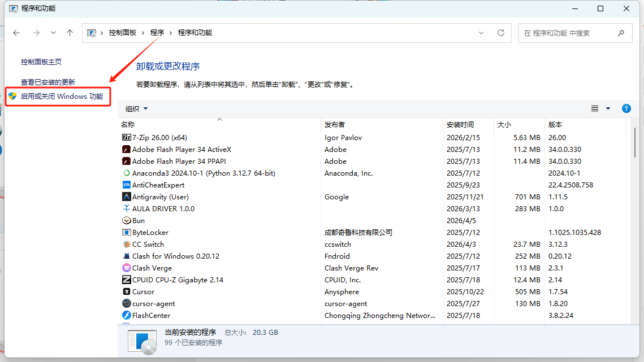Click install date 2026/2/15

point(463,137)
